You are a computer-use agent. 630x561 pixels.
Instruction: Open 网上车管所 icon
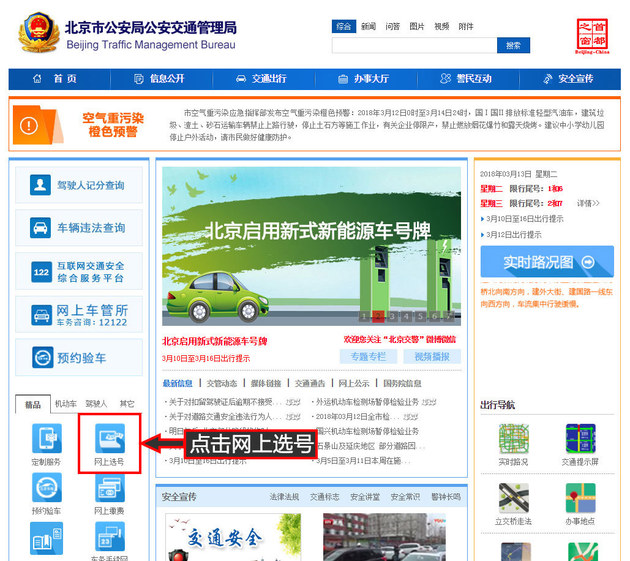(x=41, y=315)
